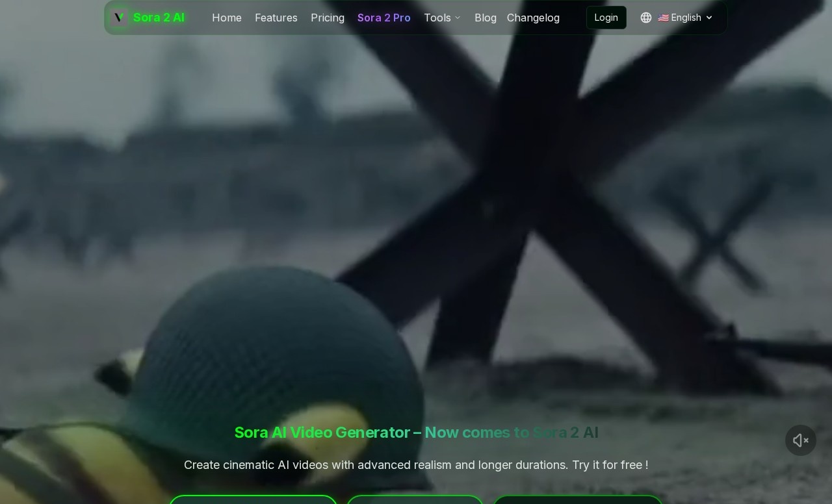Click the cinematic AI videos tagline text
The height and width of the screenshot is (504, 832).
coord(416,465)
